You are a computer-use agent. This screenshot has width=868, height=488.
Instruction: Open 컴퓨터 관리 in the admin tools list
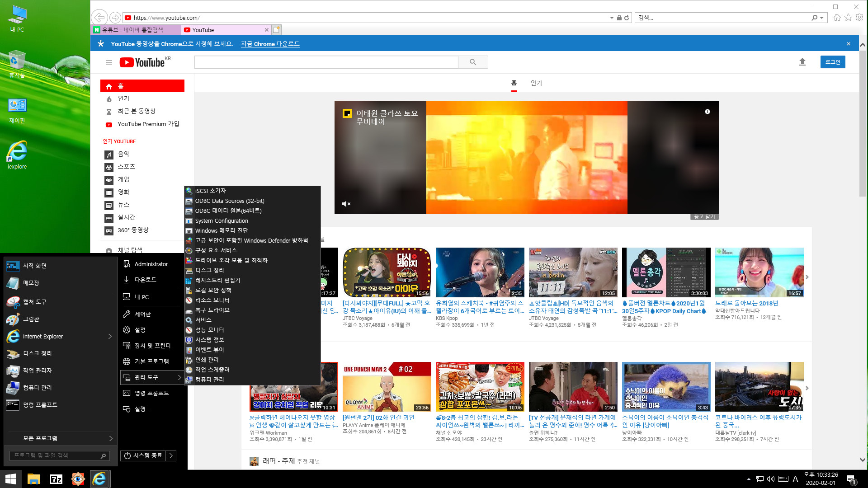click(x=252, y=380)
